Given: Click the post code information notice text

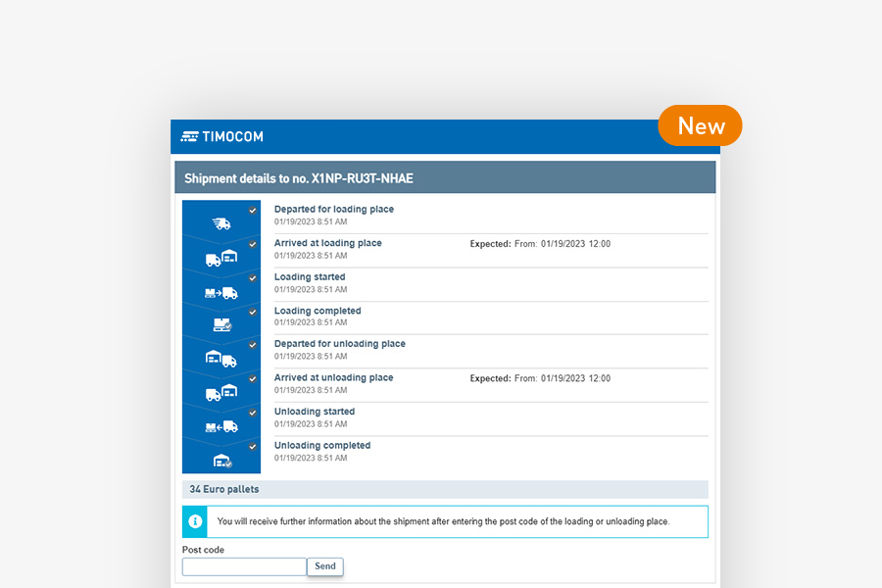Looking at the screenshot, I should [443, 521].
